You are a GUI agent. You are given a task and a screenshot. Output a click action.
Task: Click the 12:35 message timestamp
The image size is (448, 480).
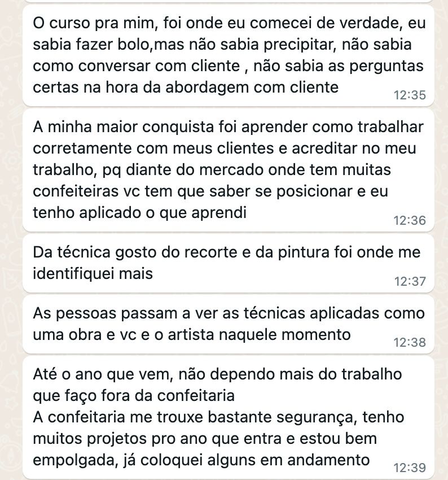click(x=410, y=95)
